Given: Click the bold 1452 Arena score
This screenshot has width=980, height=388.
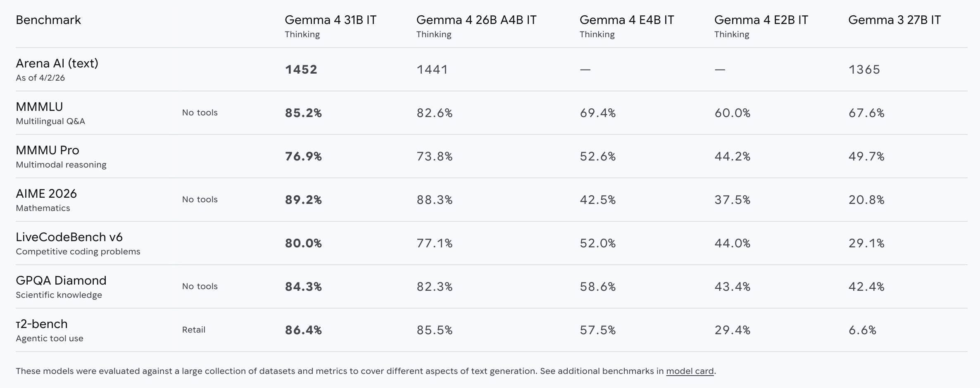Looking at the screenshot, I should pos(301,69).
